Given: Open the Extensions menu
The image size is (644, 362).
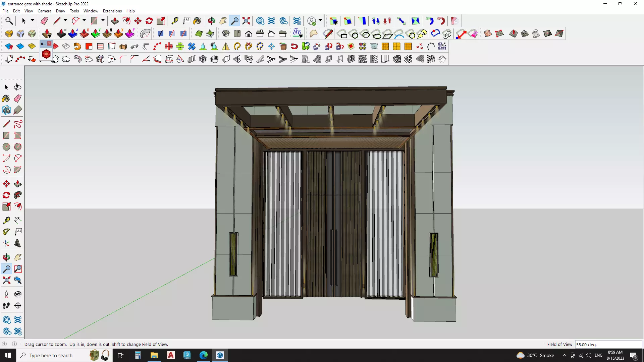Looking at the screenshot, I should tap(112, 11).
